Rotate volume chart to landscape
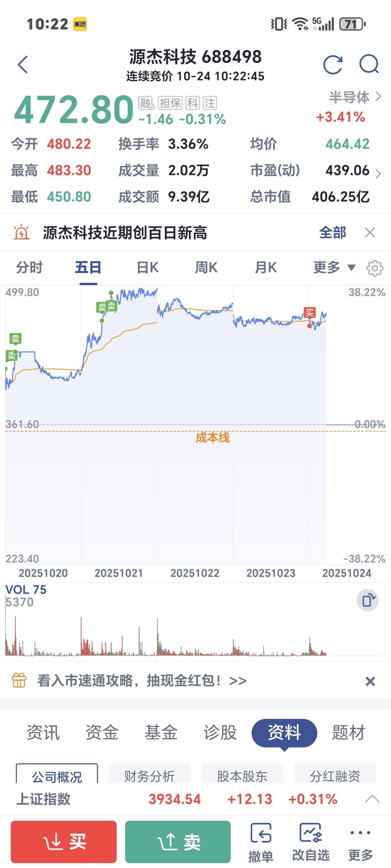This screenshot has width=391, height=868. tap(368, 600)
